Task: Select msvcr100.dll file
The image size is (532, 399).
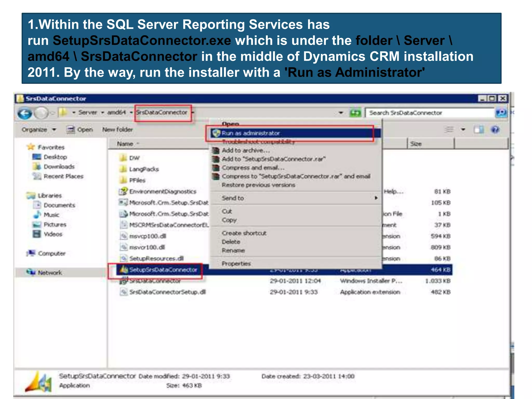Action: pos(142,247)
